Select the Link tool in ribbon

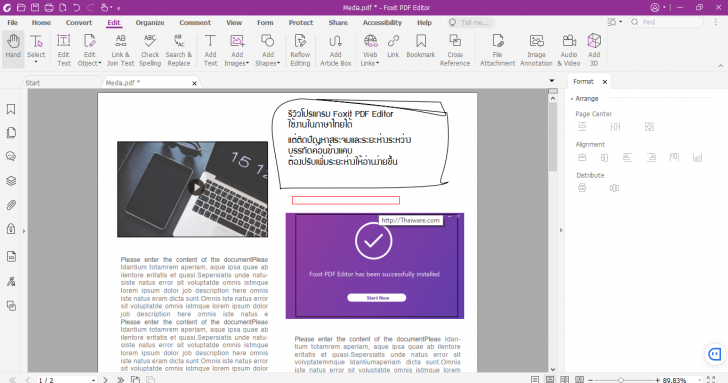click(x=393, y=46)
